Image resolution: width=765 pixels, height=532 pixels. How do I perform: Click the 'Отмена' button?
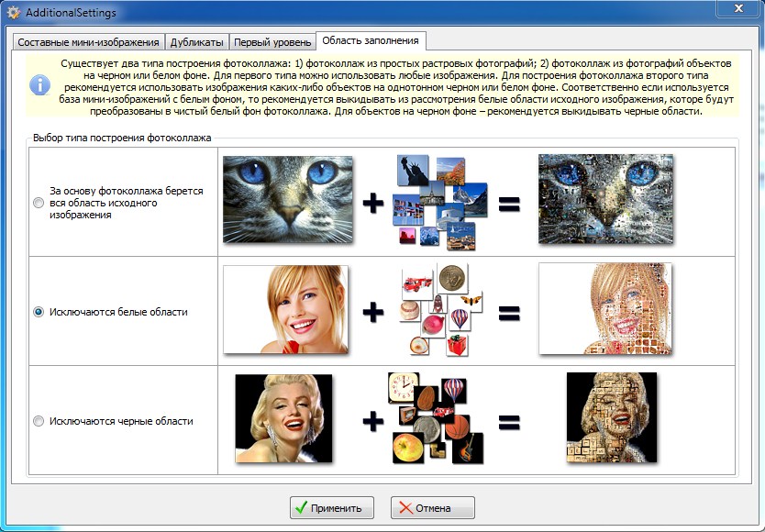pyautogui.click(x=432, y=507)
